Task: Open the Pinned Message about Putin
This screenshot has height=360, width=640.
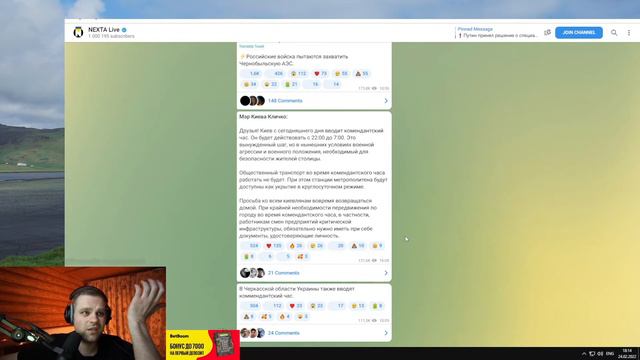Action: pos(497,33)
